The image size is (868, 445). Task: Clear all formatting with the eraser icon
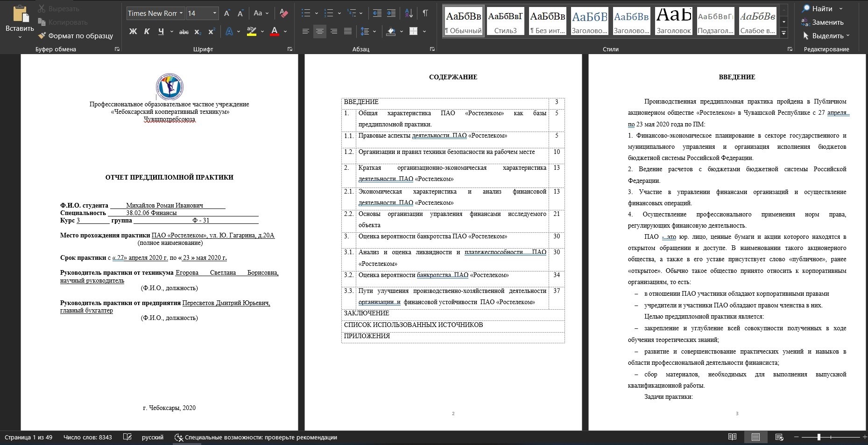tap(283, 13)
